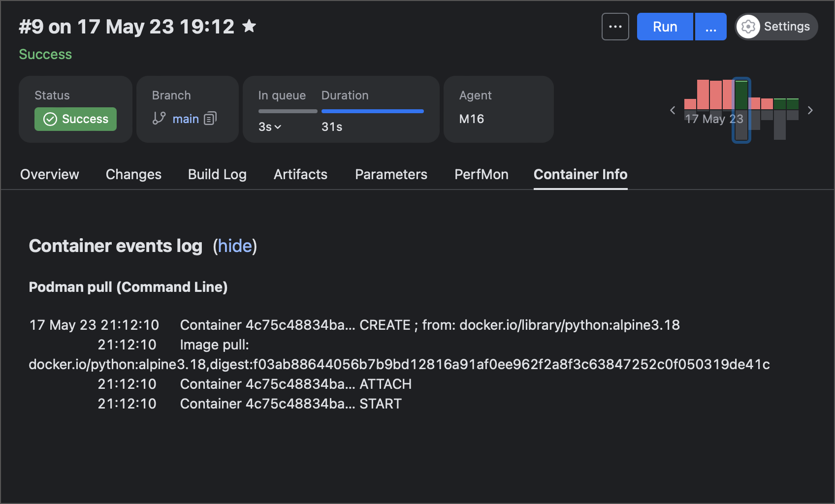This screenshot has width=835, height=504.
Task: Open the Artifacts tab
Action: pyautogui.click(x=300, y=174)
